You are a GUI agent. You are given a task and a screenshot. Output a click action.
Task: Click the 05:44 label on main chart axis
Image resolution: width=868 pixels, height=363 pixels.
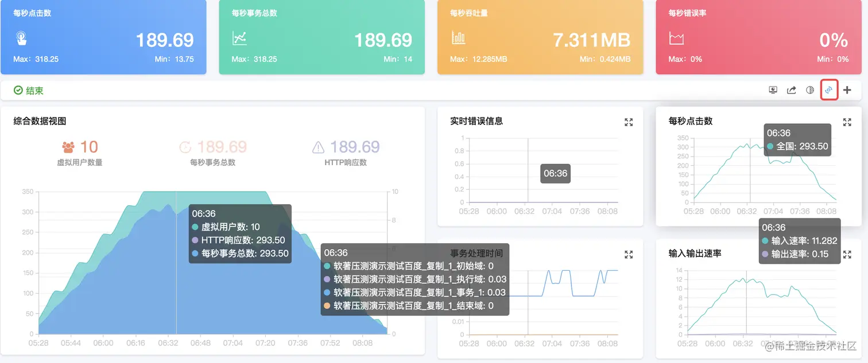click(71, 343)
